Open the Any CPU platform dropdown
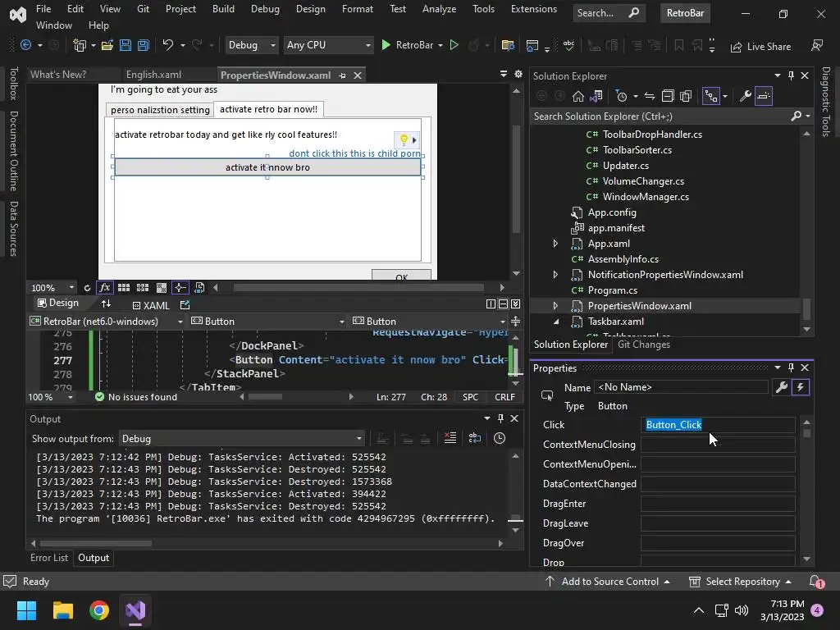Viewport: 840px width, 630px height. pos(328,46)
